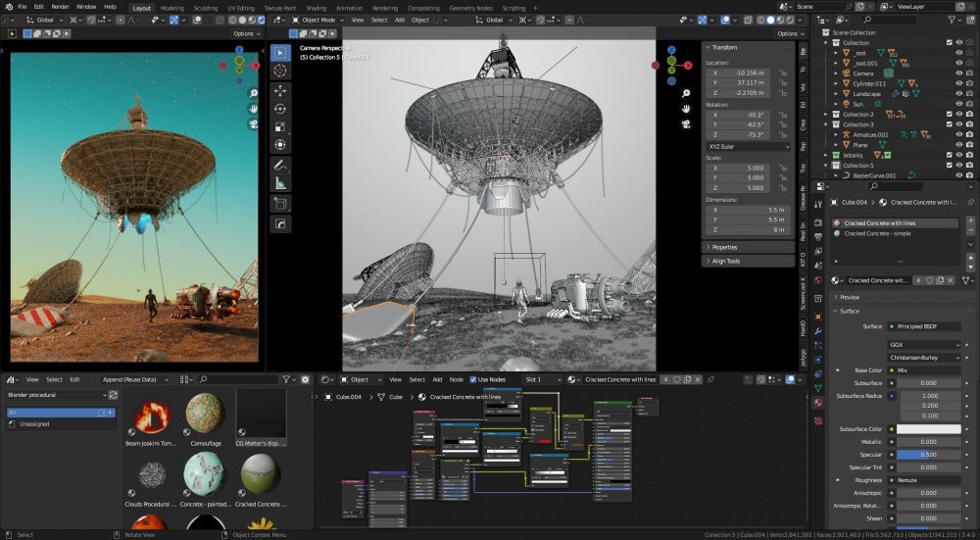The height and width of the screenshot is (540, 980).
Task: Toggle exclude checkbox for botaniq collection
Action: coord(950,155)
